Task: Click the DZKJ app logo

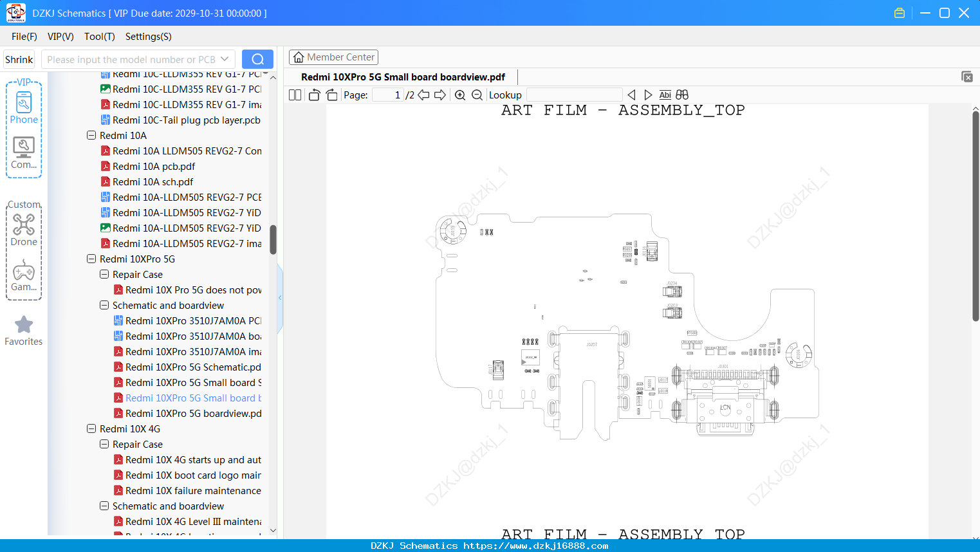Action: [x=15, y=13]
